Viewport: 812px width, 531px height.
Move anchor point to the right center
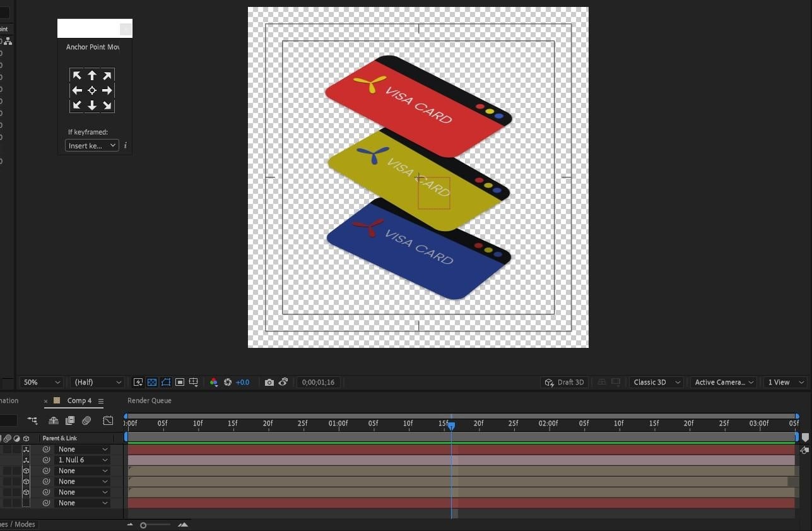107,90
